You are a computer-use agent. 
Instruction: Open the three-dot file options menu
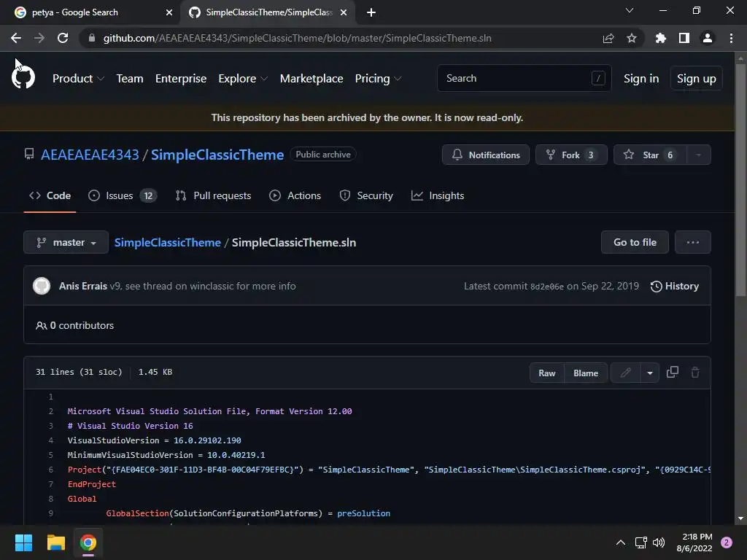[x=693, y=242]
